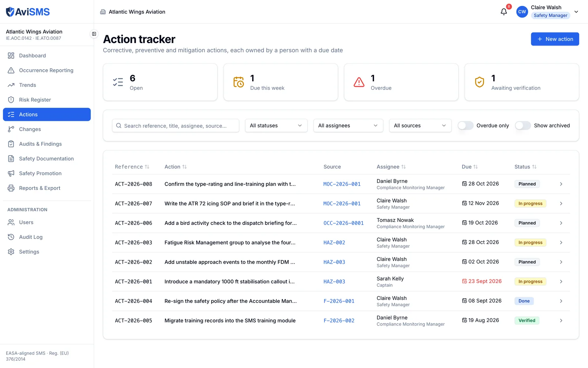
Task: Open Reports & Export page
Action: click(47, 188)
